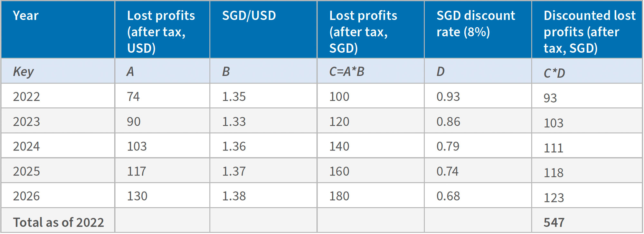Click the C=A*B formula cell
644x234 pixels.
pos(346,71)
